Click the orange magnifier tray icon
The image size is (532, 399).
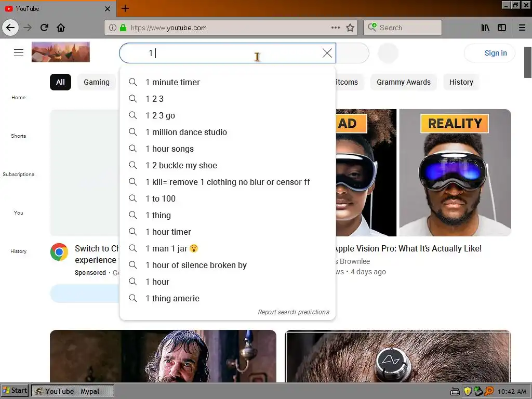click(x=489, y=391)
